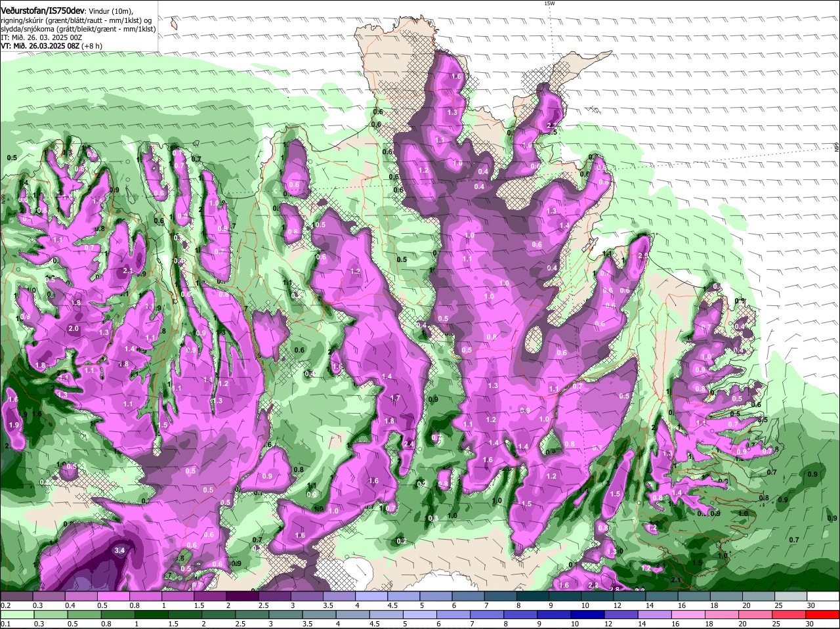
Task: Pick the 1 dark green rain legend swatch
Action: point(151,615)
